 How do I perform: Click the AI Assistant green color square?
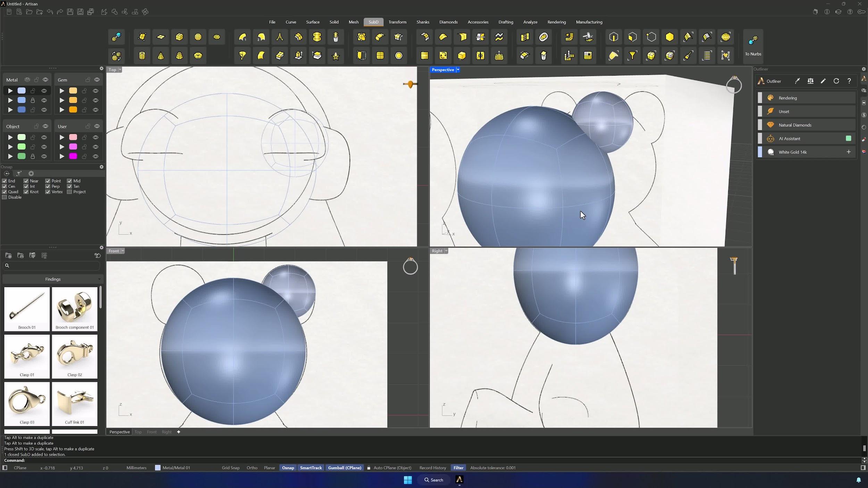[x=849, y=138]
